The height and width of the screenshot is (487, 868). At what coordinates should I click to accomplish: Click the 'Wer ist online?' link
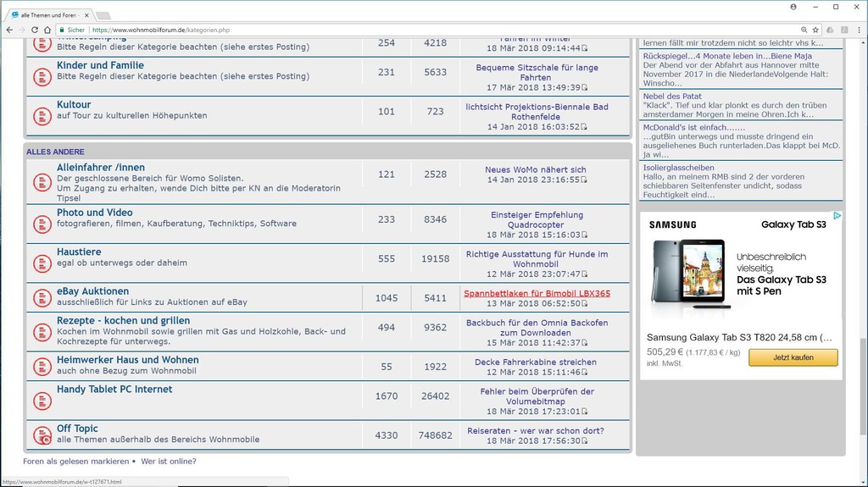coord(169,461)
